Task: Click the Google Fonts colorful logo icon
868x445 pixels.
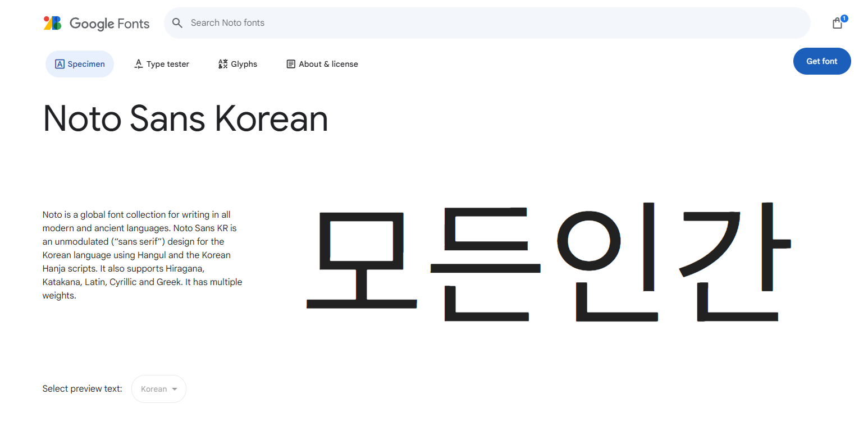Action: [x=52, y=23]
